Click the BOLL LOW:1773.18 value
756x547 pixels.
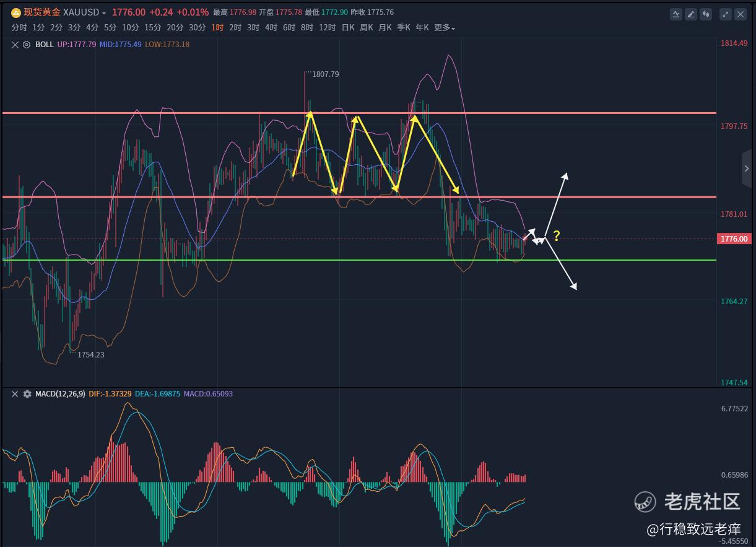pyautogui.click(x=167, y=45)
